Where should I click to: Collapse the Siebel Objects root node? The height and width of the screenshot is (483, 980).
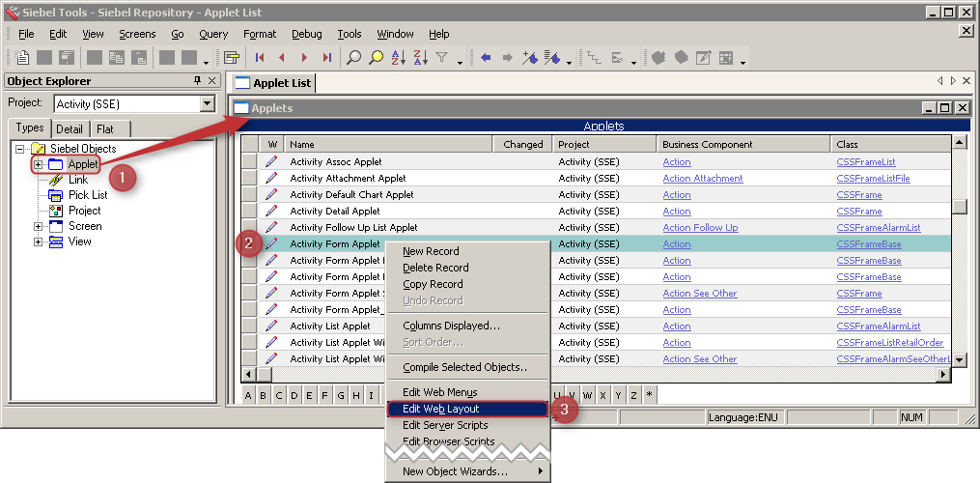click(20, 149)
